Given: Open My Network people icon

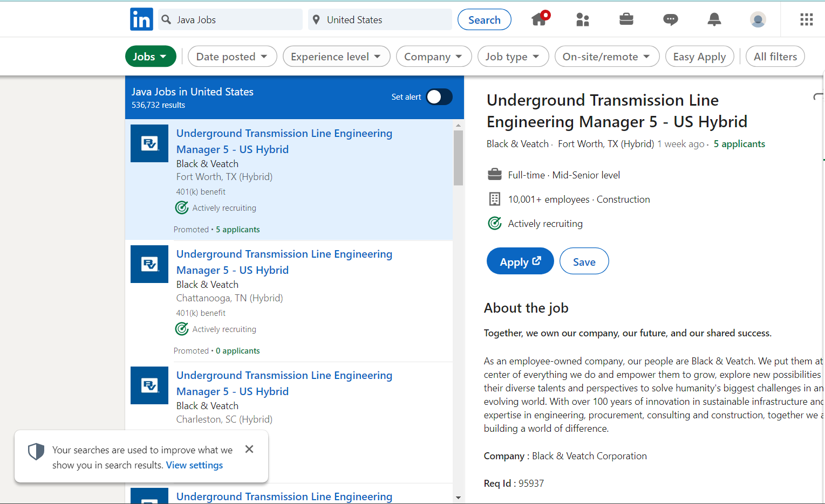Looking at the screenshot, I should 583,19.
